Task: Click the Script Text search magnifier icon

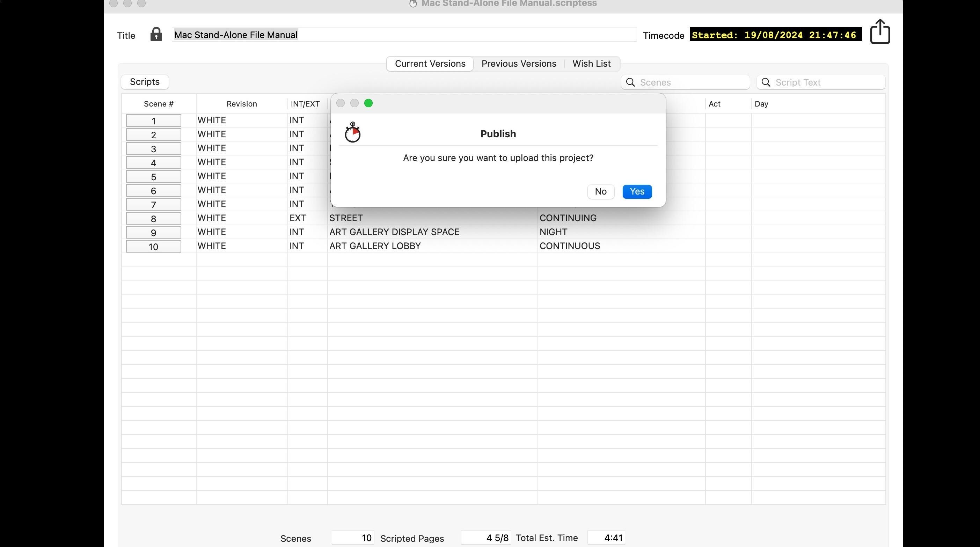Action: tap(766, 82)
